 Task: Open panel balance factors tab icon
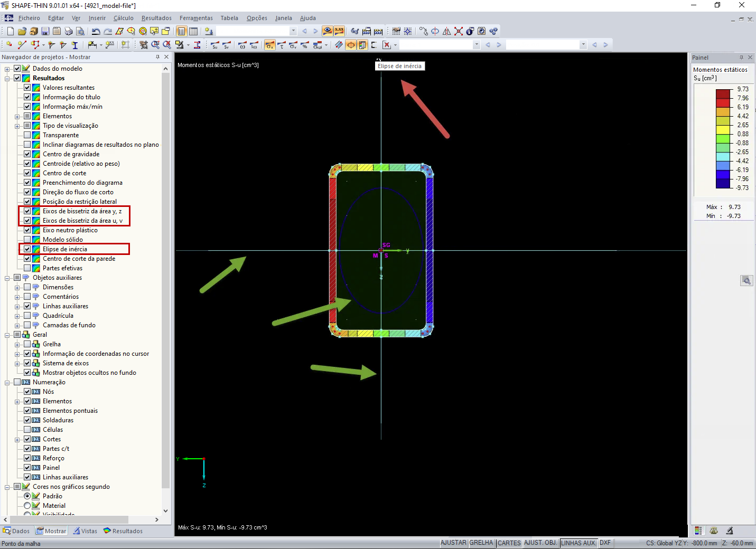tap(714, 531)
